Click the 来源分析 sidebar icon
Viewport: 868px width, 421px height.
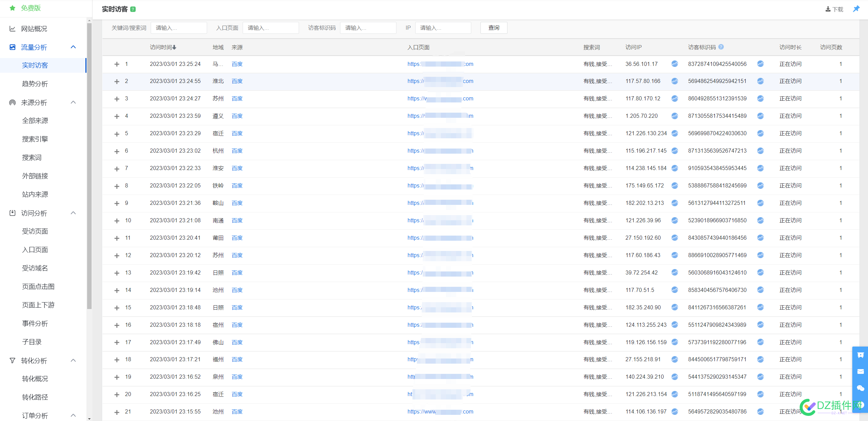pos(12,102)
